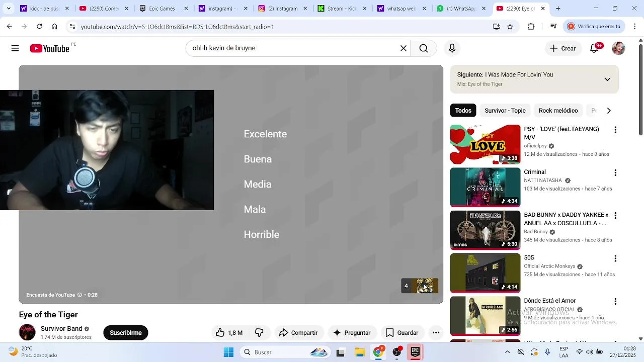
Task: Open Epic Games from the taskbar
Action: [415, 352]
